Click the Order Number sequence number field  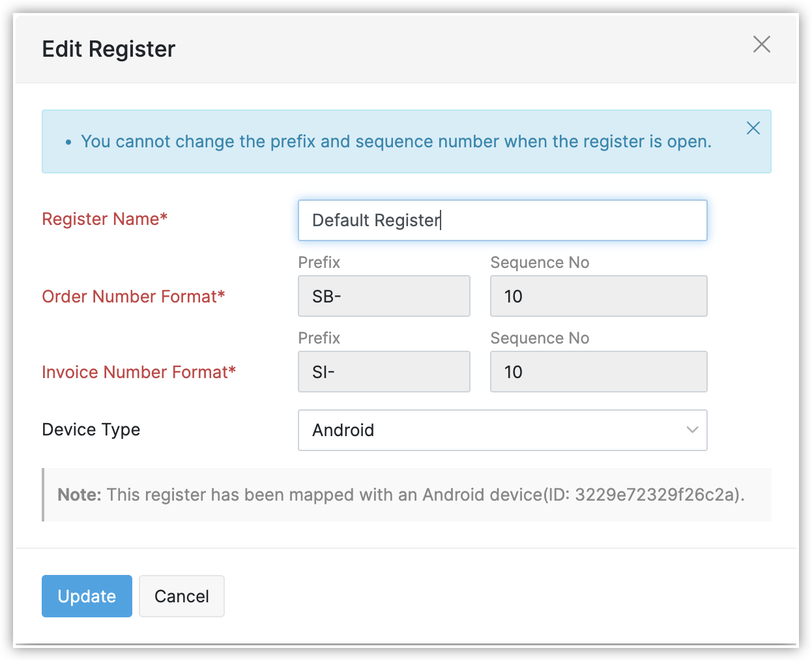click(x=598, y=297)
